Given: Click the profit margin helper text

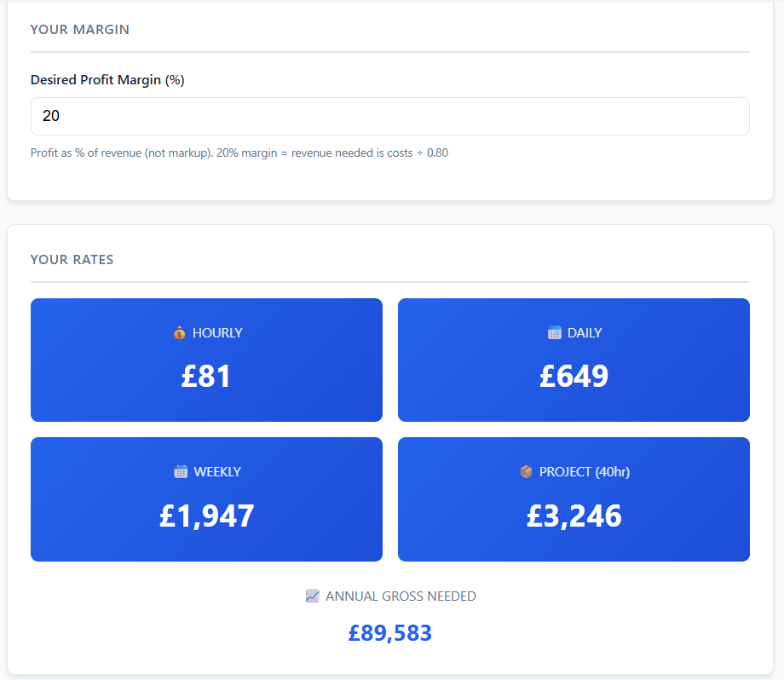Looking at the screenshot, I should [239, 153].
